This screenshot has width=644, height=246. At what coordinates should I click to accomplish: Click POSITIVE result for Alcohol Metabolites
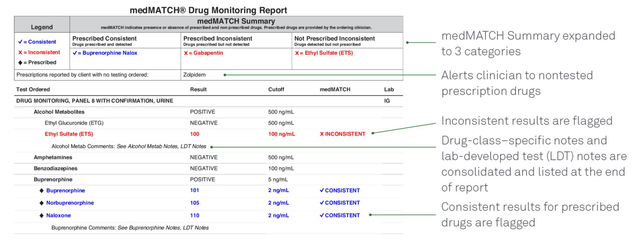pyautogui.click(x=203, y=112)
